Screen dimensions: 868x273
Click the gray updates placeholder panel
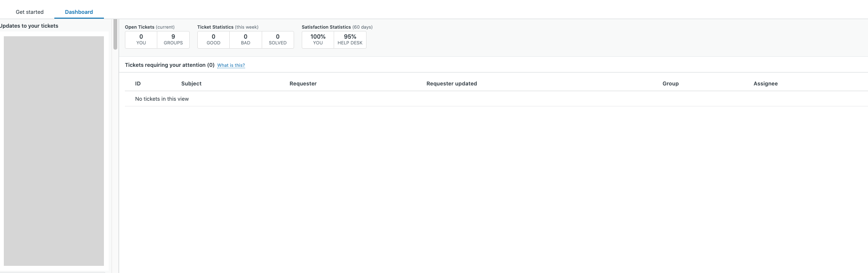pos(54,151)
